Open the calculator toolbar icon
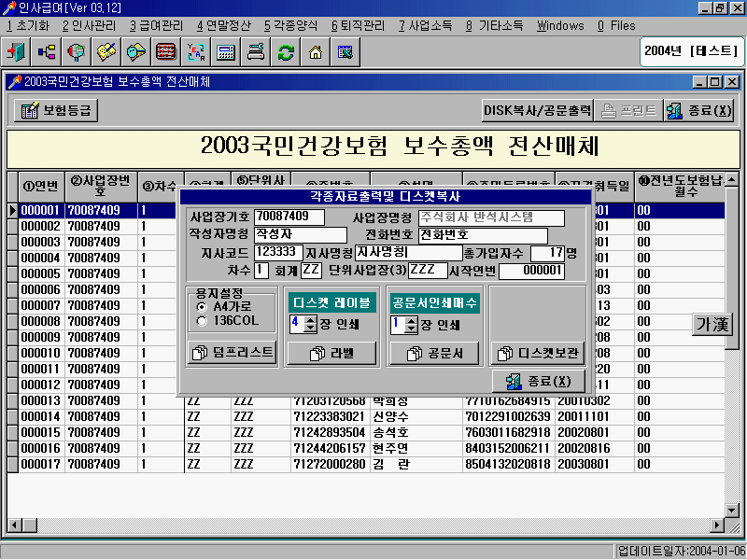The height and width of the screenshot is (560, 747). click(226, 52)
